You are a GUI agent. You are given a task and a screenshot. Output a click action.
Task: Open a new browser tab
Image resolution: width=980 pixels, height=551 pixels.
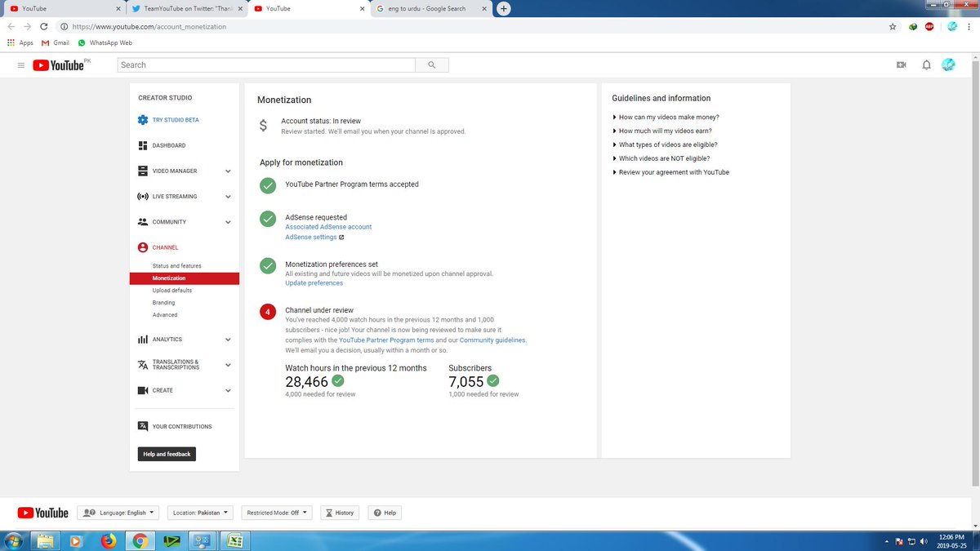pos(503,8)
